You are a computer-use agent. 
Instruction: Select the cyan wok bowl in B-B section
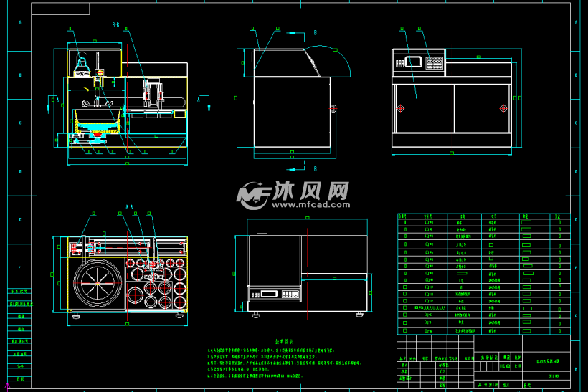tap(98, 115)
